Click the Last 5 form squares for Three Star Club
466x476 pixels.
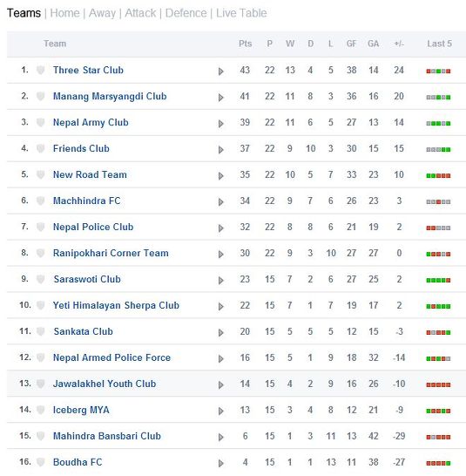[x=438, y=71]
